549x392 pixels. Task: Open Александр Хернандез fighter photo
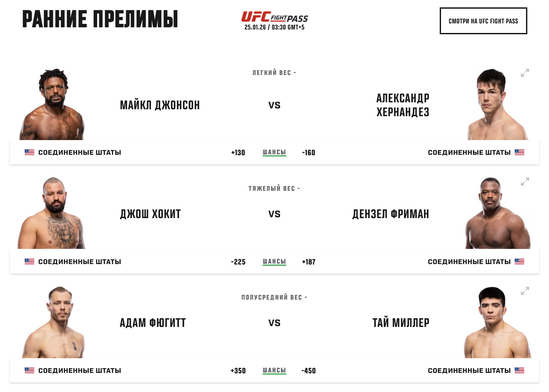tap(497, 105)
